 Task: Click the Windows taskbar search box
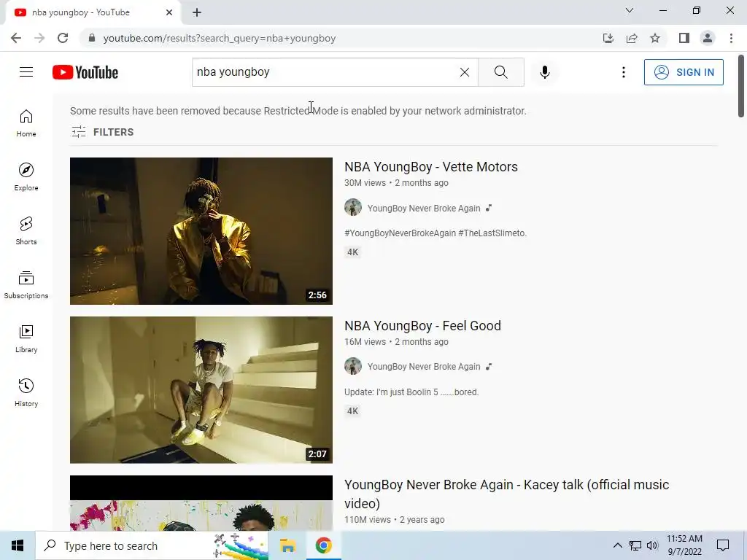[x=152, y=545]
